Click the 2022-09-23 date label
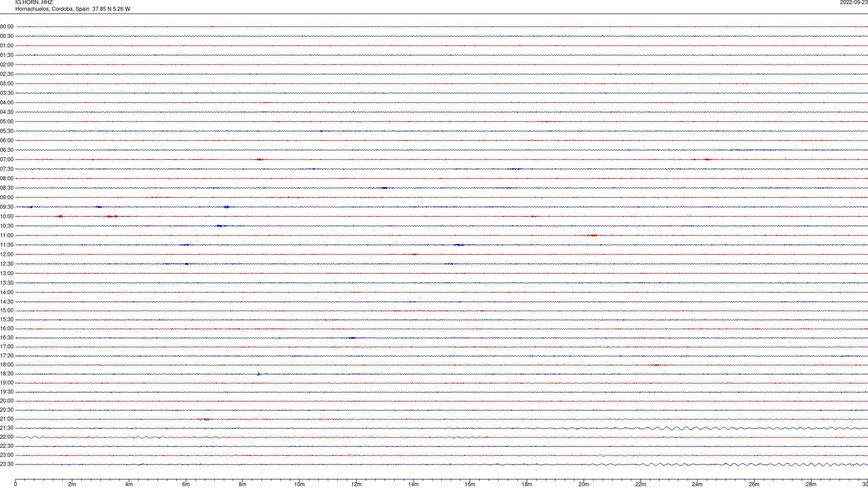The width and height of the screenshot is (868, 488). (854, 3)
